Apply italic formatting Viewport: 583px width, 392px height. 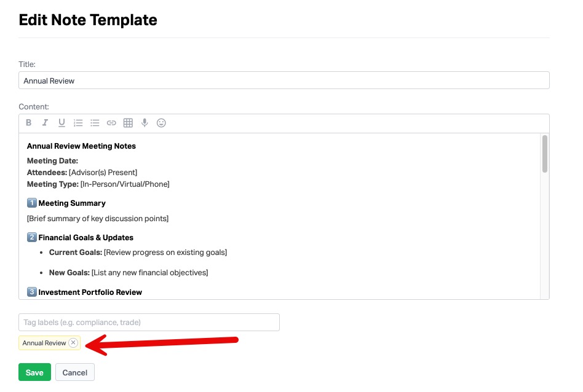(x=45, y=123)
